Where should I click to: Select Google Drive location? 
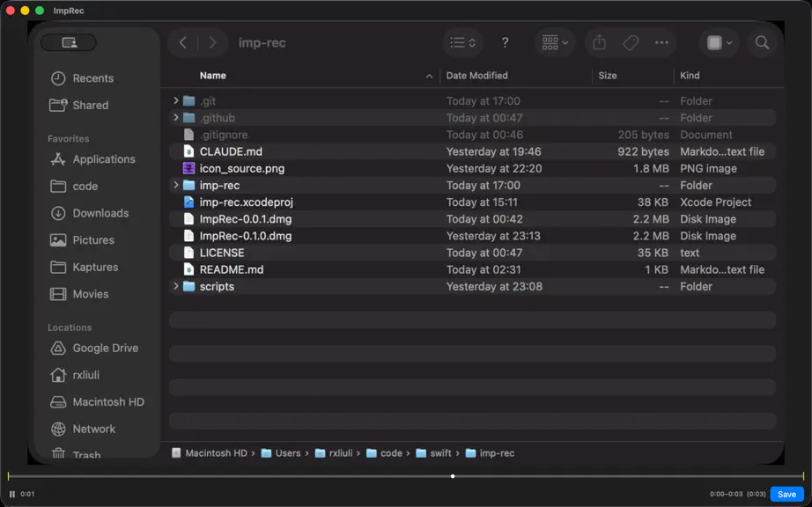(94, 349)
